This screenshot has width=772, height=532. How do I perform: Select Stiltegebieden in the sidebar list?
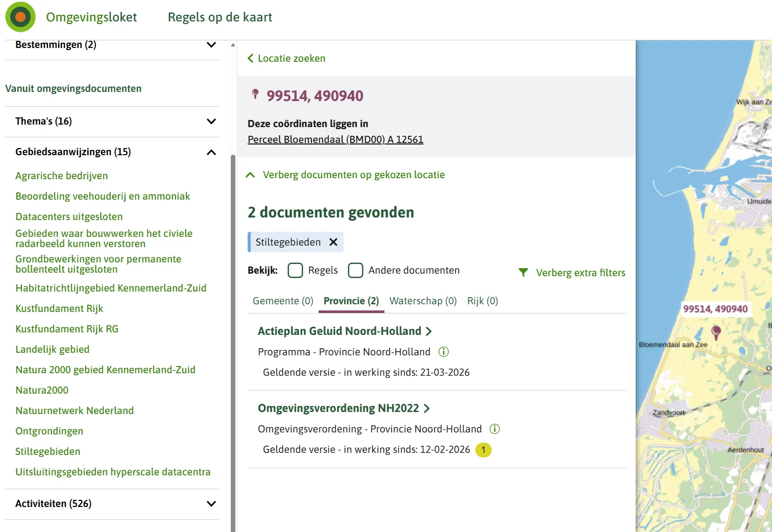click(x=48, y=451)
